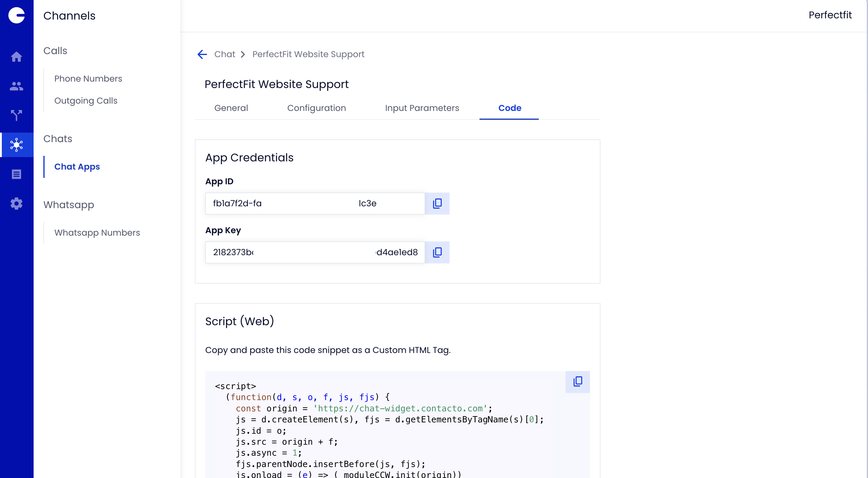Open Chat Apps in the sidebar
The width and height of the screenshot is (868, 478).
point(77,167)
